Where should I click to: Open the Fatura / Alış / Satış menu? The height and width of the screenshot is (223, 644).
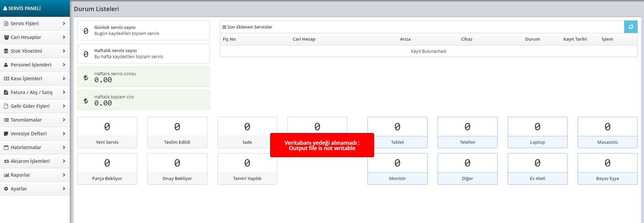point(32,92)
